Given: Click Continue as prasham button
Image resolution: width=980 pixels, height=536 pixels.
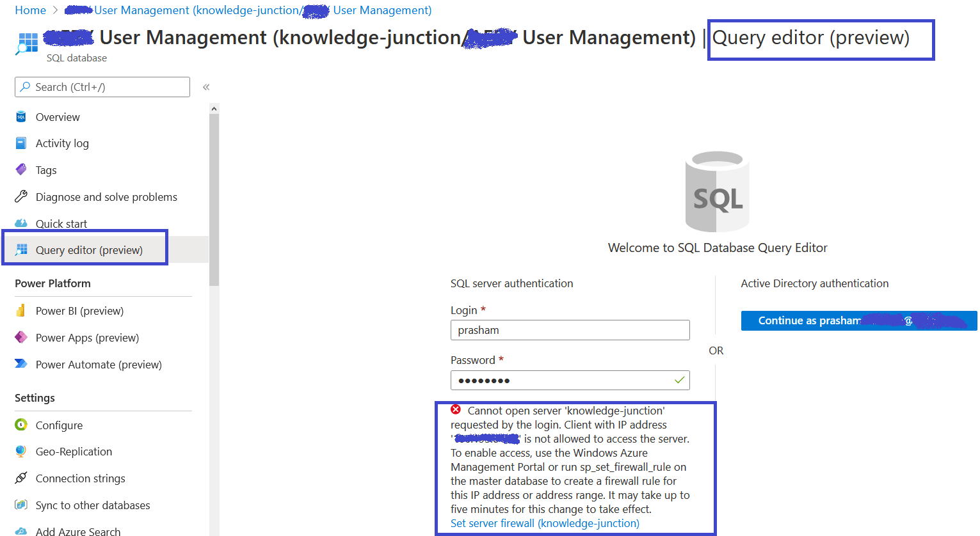Looking at the screenshot, I should 859,320.
